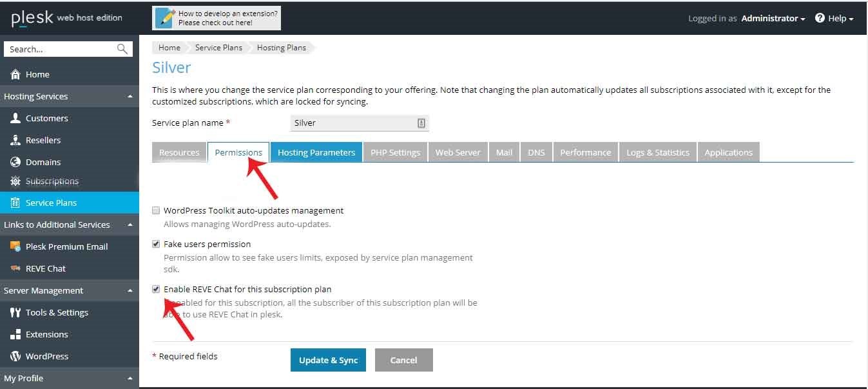The width and height of the screenshot is (868, 389).
Task: Uncheck the Fake users permission checkbox
Action: (156, 244)
